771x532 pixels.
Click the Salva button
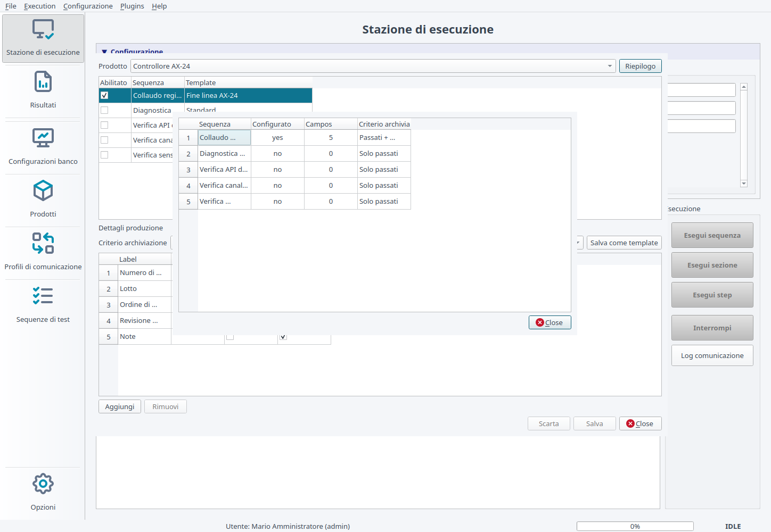pyautogui.click(x=595, y=423)
